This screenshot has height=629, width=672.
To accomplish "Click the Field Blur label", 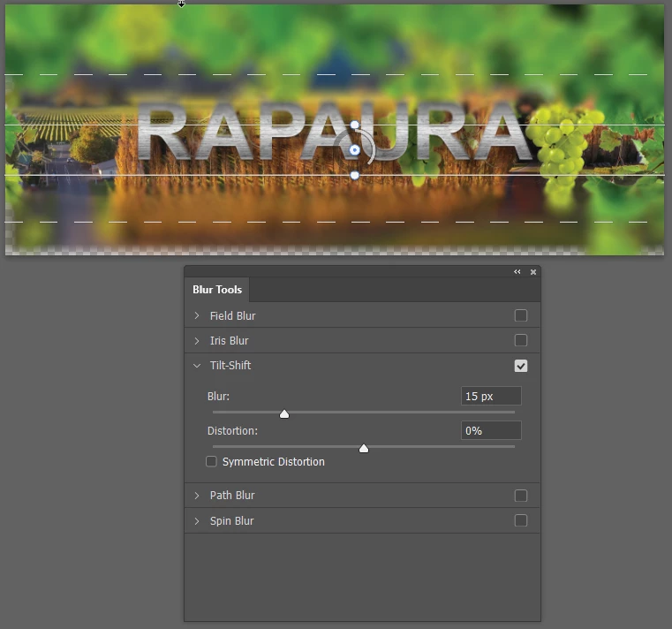I will pyautogui.click(x=232, y=316).
